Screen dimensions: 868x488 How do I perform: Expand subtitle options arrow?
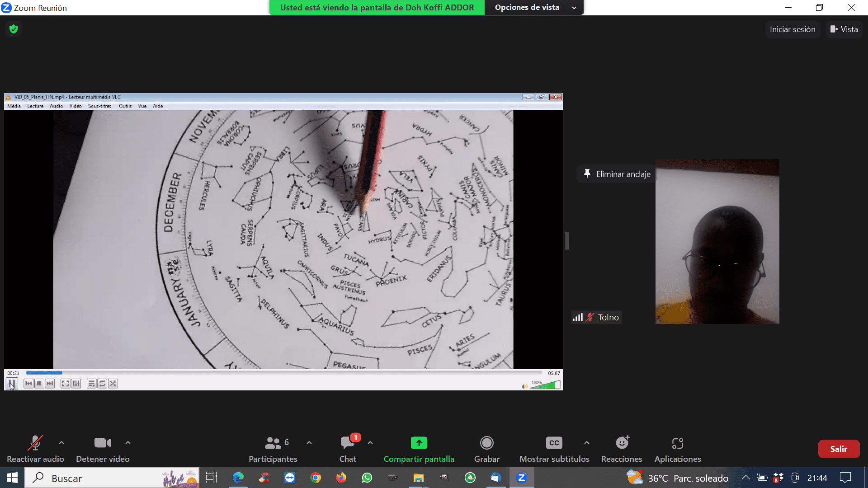coord(587,443)
